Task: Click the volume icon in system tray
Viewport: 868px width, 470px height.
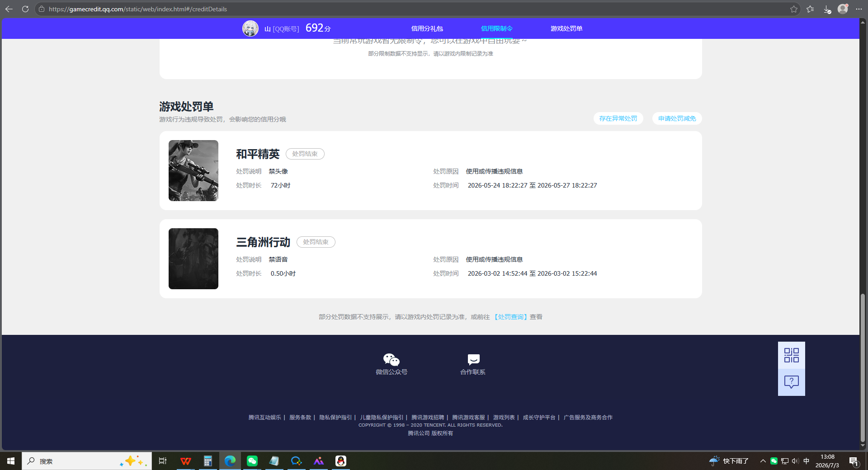Action: click(x=795, y=461)
